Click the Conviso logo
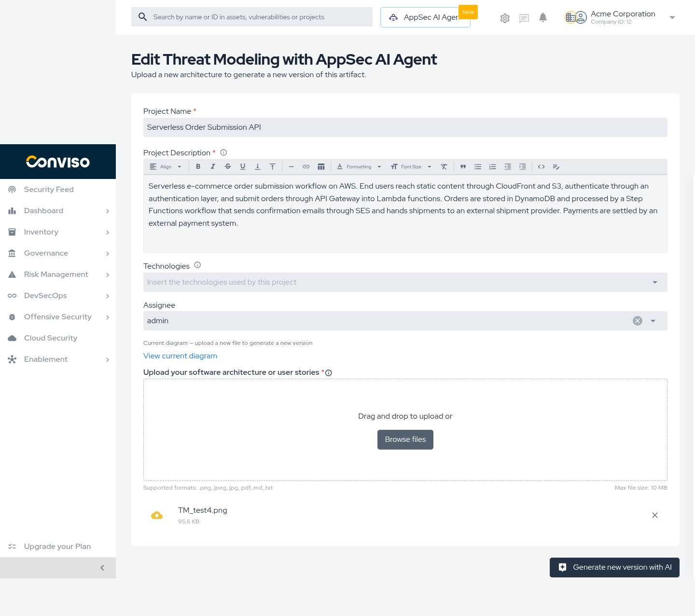Screen dimensions: 695x616 (58, 162)
